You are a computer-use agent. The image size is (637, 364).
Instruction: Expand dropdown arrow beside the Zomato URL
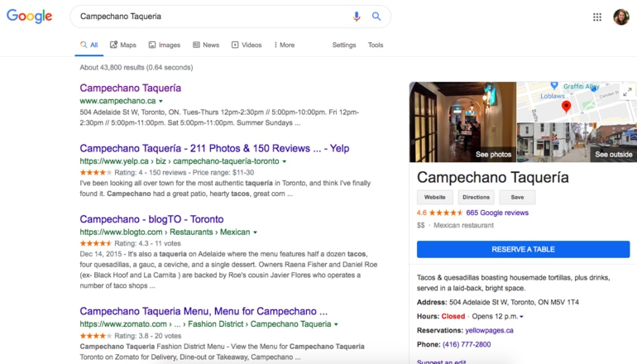point(336,324)
